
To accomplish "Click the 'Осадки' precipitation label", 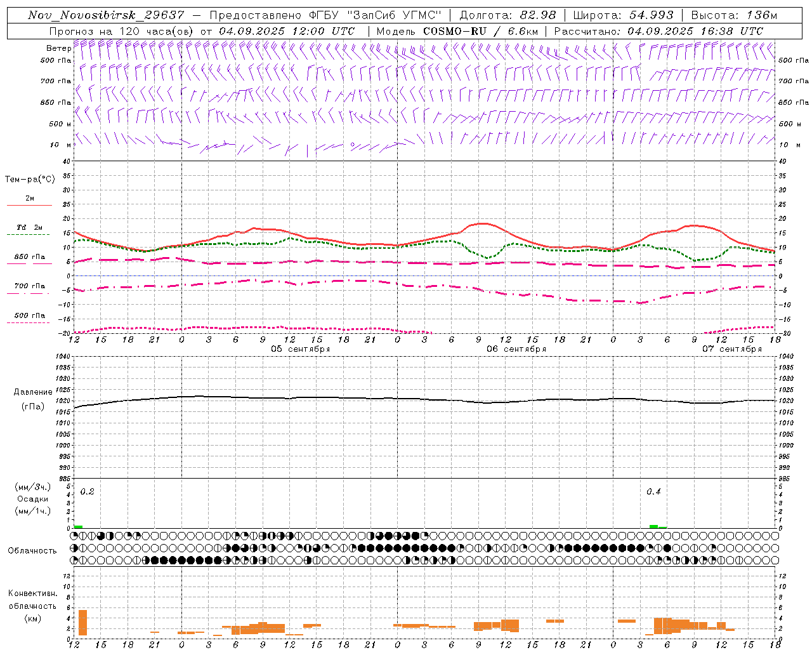I will [x=32, y=499].
